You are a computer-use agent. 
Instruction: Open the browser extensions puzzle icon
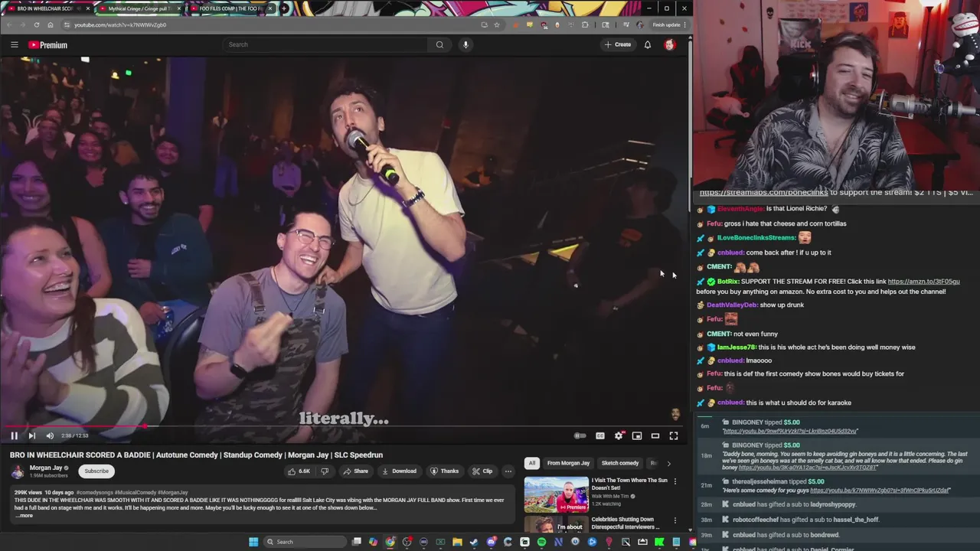[x=585, y=24]
